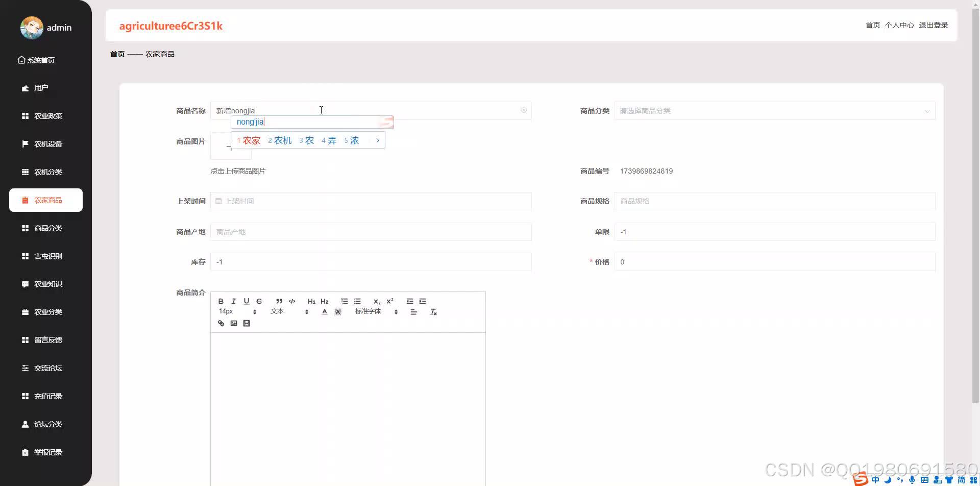Clear the 商品名称 input field
This screenshot has height=486, width=980.
coord(524,110)
